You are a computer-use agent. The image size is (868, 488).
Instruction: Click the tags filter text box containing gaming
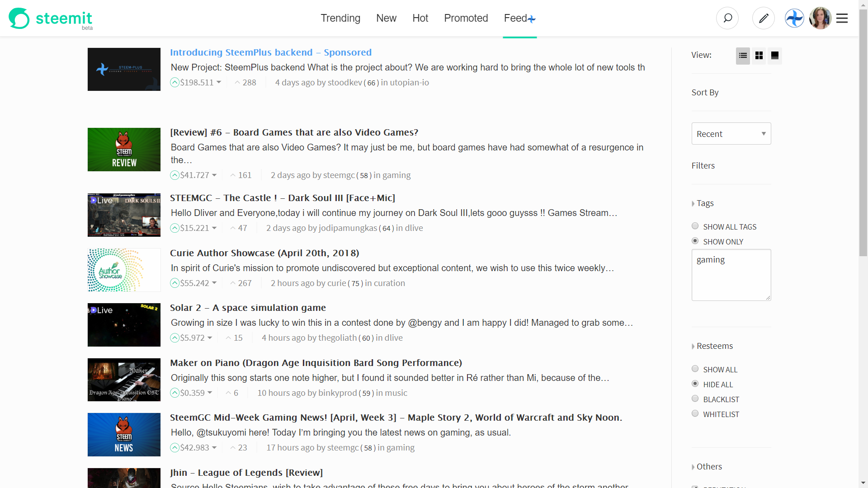tap(731, 275)
